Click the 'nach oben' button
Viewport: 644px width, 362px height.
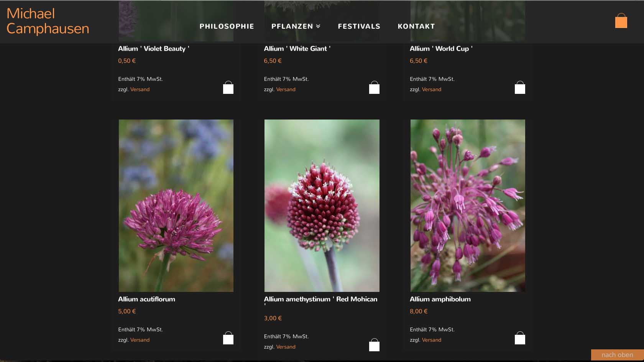pos(617,355)
